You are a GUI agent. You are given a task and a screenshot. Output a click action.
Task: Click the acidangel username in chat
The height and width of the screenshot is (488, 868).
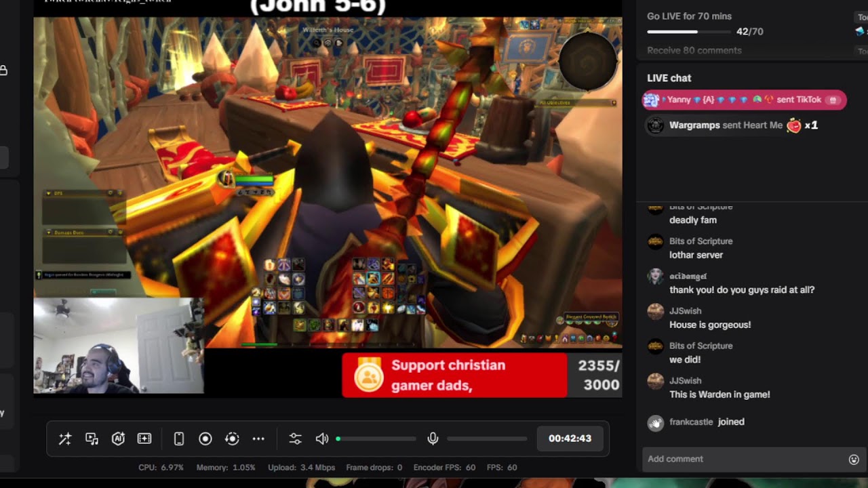[x=688, y=276]
